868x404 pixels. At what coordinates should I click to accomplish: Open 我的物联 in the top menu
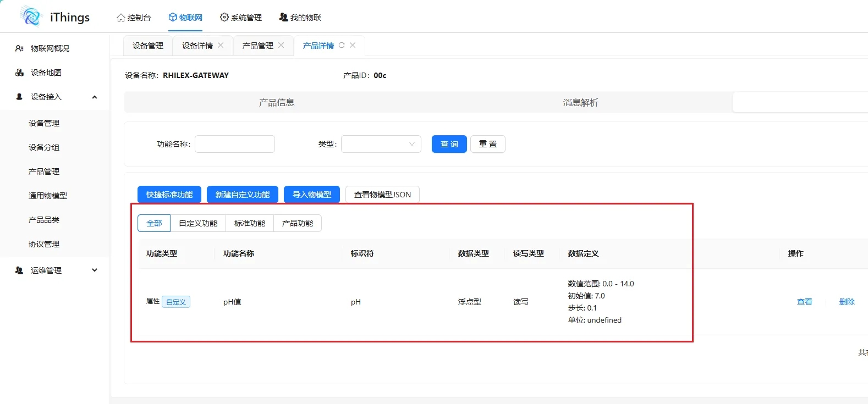[300, 18]
